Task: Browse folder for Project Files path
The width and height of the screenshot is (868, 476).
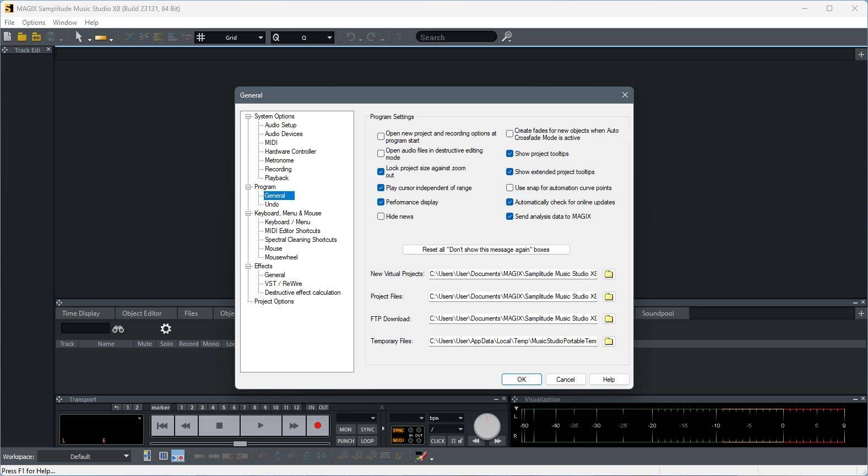Action: coord(609,296)
